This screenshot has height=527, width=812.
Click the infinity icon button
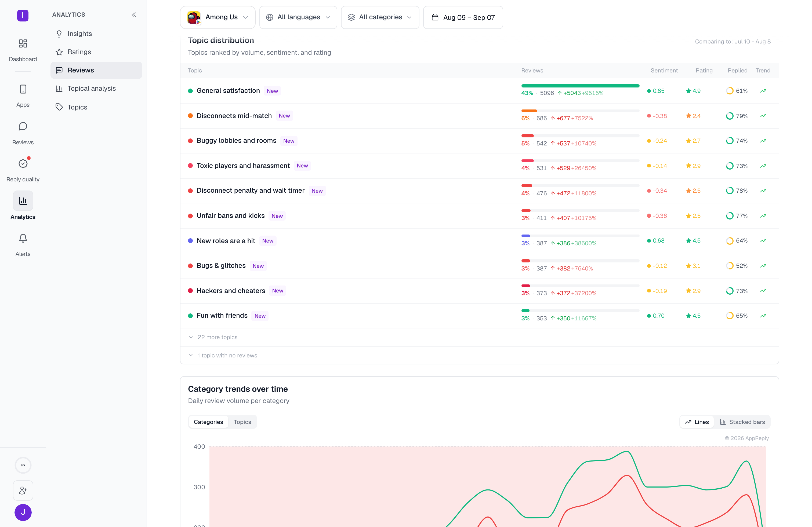(x=23, y=465)
